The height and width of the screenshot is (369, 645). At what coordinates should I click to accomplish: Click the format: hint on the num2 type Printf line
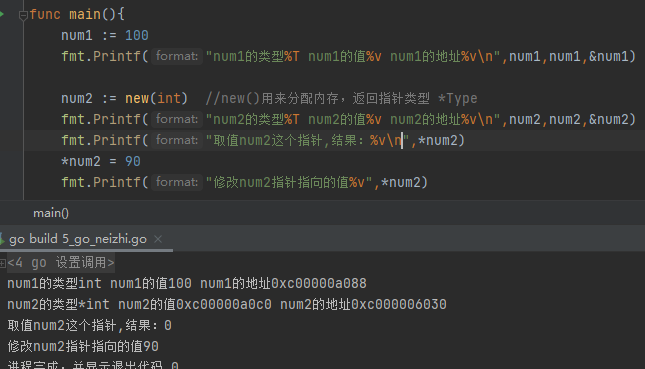point(177,119)
